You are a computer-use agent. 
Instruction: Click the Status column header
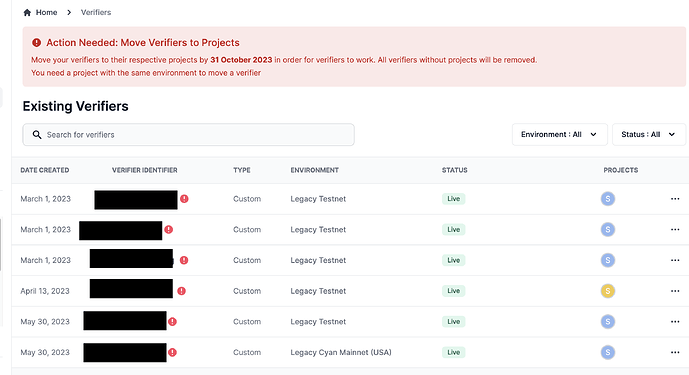(455, 170)
